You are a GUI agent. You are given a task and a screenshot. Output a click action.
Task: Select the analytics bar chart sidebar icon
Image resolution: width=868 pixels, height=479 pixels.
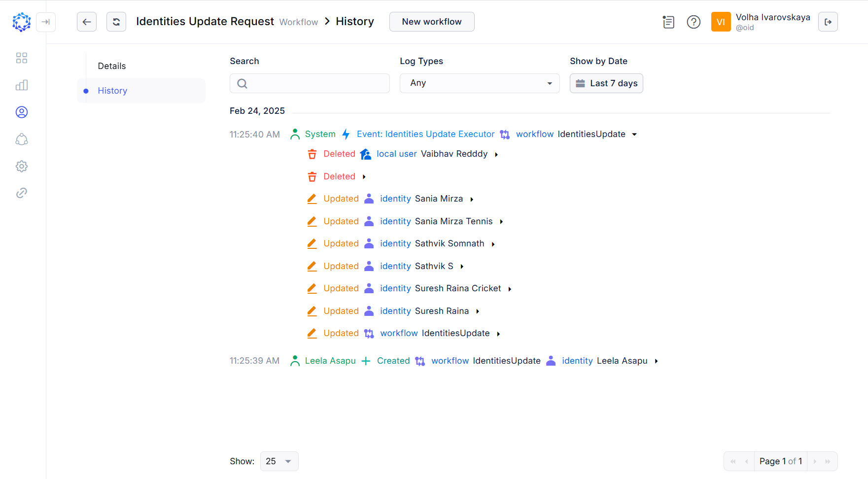[21, 85]
